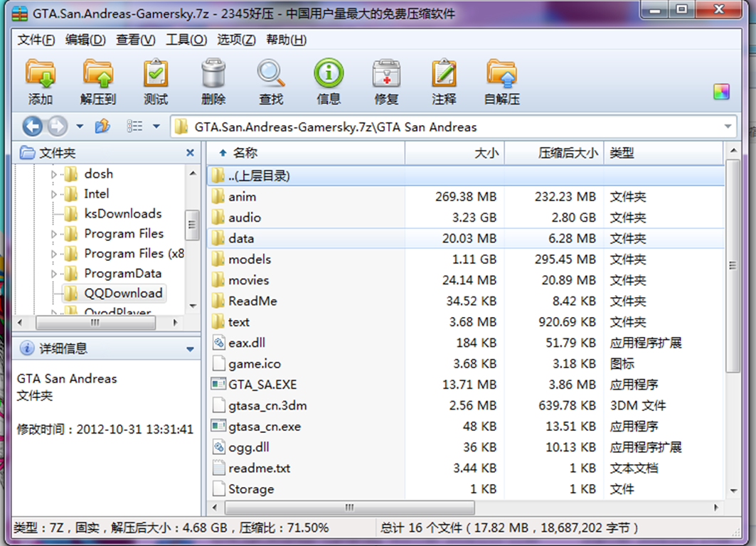Viewport: 756px width, 546px height.
Task: Open view mode dropdown arrow
Action: [156, 127]
